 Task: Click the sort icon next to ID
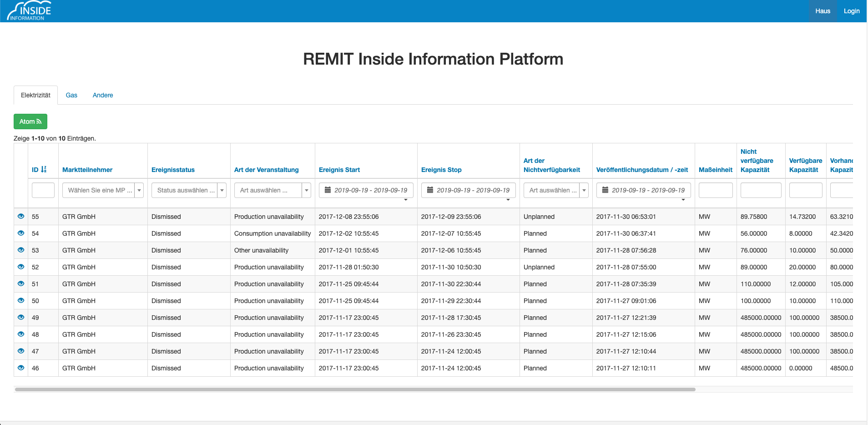pyautogui.click(x=43, y=168)
